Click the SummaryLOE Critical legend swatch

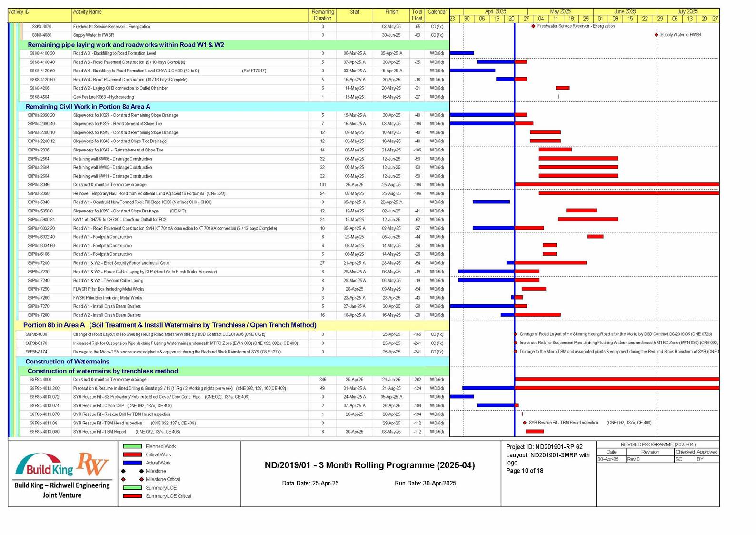point(132,496)
